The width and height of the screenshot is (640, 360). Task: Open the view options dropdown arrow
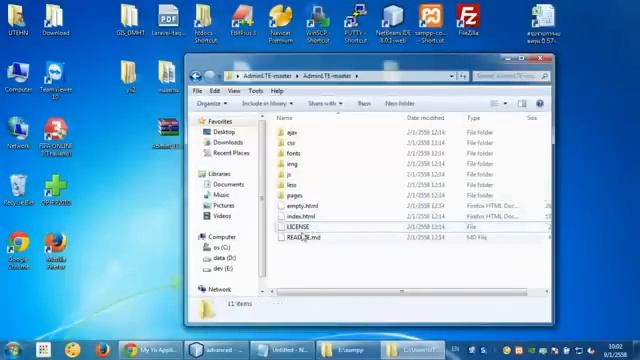505,104
